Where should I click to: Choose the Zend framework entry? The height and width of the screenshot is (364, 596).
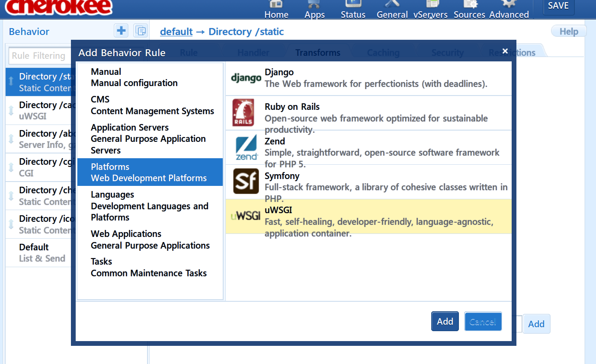(368, 147)
